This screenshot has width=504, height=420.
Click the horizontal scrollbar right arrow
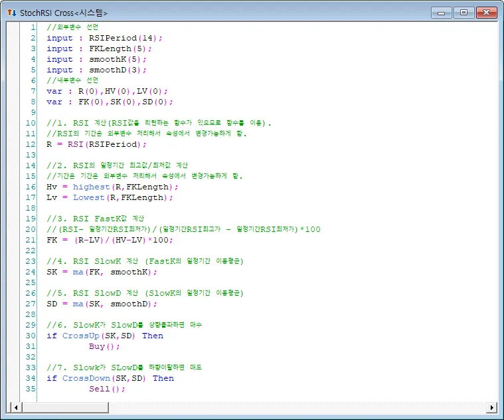pos(491,408)
